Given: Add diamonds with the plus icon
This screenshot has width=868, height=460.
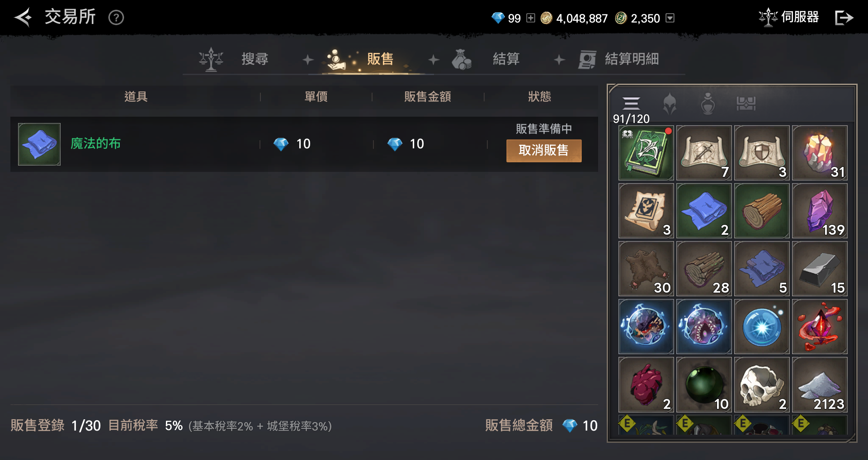Looking at the screenshot, I should [x=531, y=18].
